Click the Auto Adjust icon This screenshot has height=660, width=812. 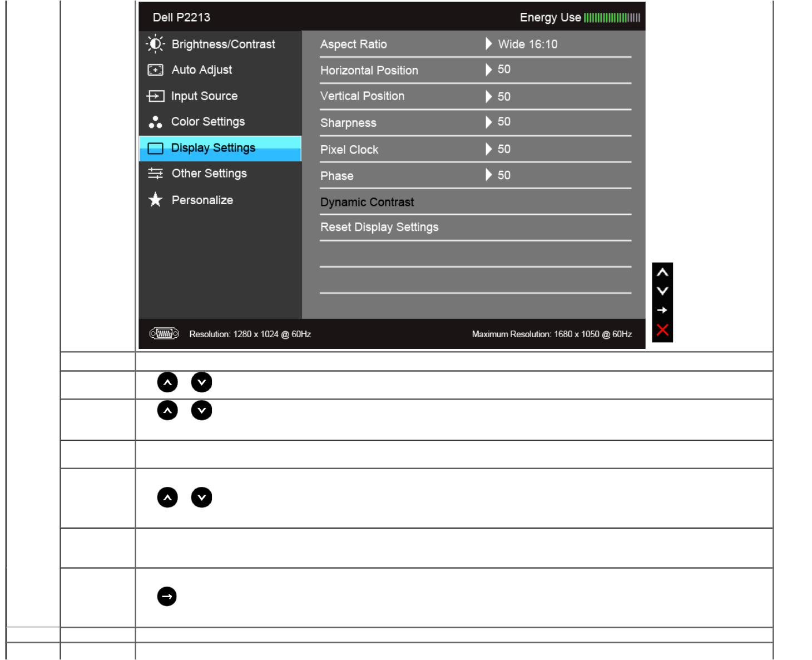[x=155, y=70]
